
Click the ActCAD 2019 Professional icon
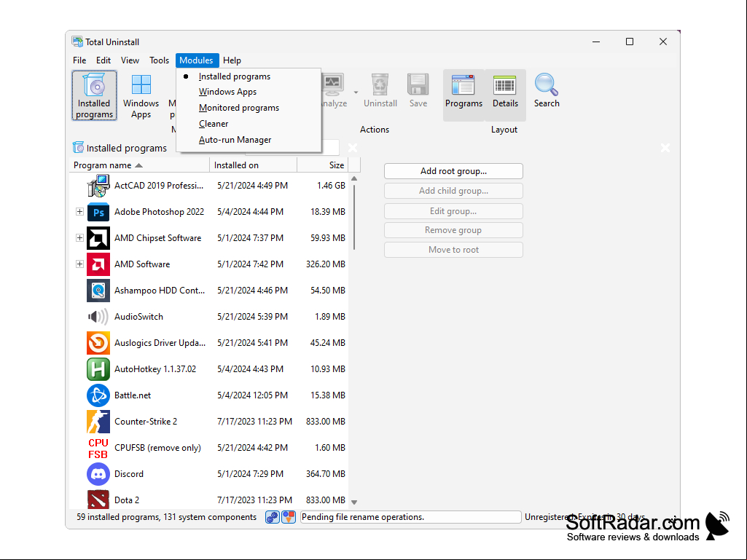[98, 186]
